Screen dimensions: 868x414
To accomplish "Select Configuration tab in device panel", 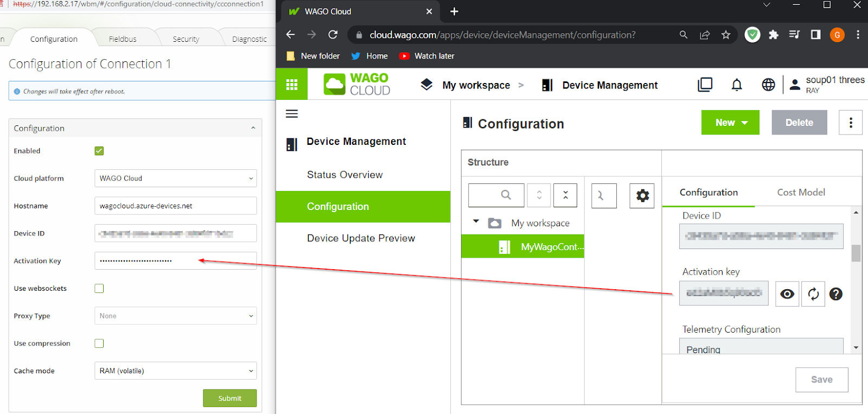I will coord(709,192).
